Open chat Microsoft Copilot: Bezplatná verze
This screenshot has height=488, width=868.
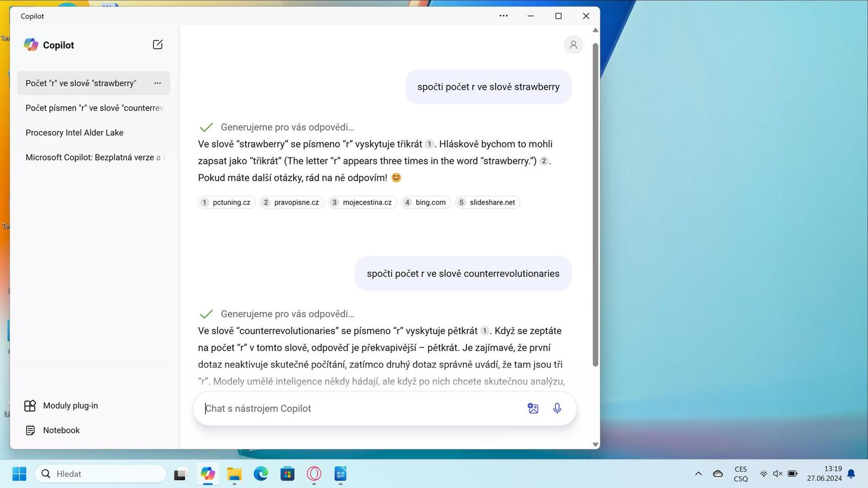click(94, 157)
